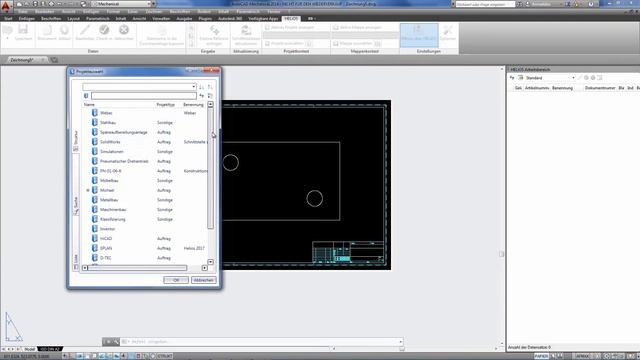The image size is (640, 360).
Task: Click the new drawing tab icon beside Zeichnung
Action: tap(54, 60)
